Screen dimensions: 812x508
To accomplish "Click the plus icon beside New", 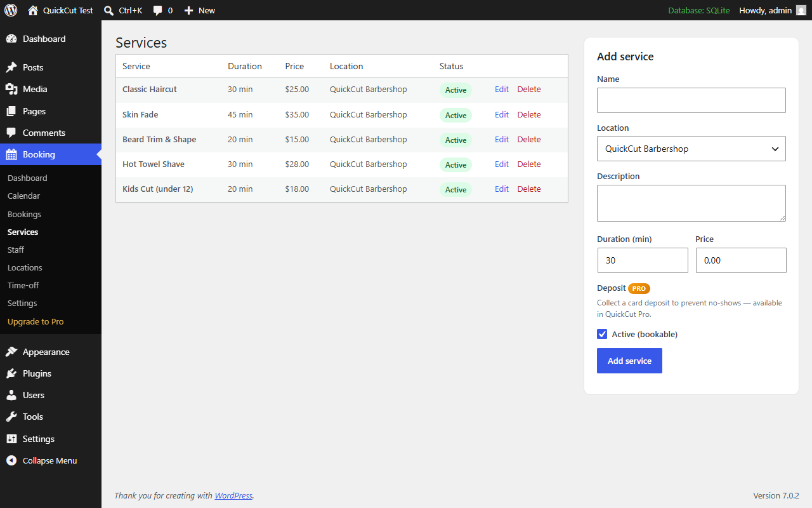I will [188, 10].
